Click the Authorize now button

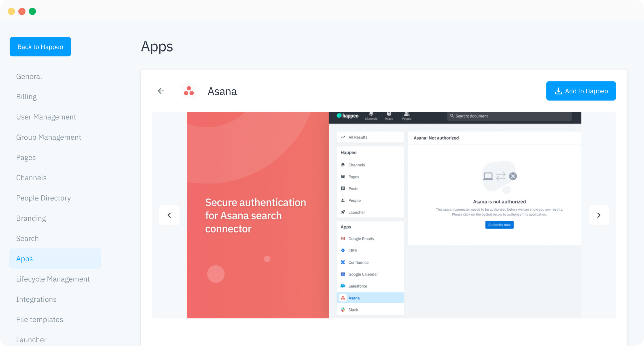[x=499, y=225]
